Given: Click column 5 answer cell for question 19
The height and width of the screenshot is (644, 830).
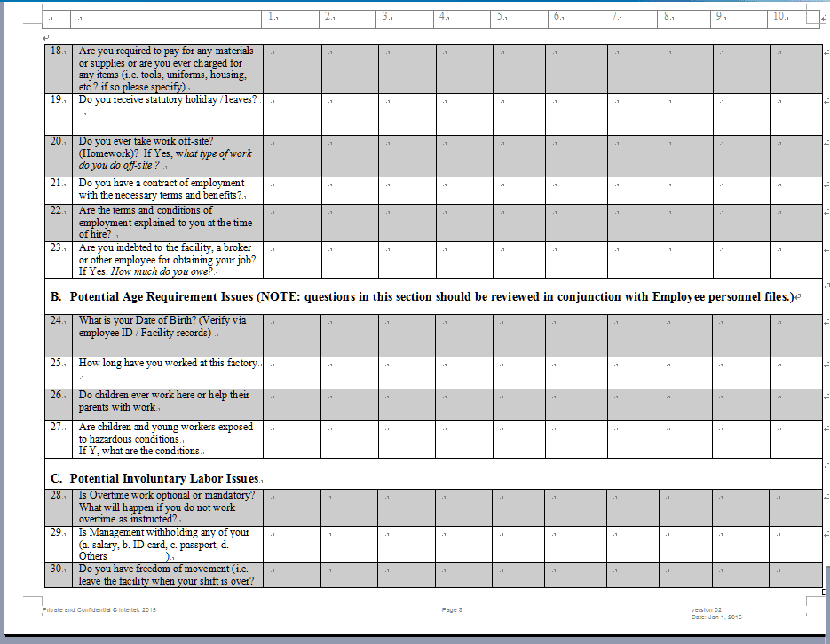Looking at the screenshot, I should pos(520,114).
